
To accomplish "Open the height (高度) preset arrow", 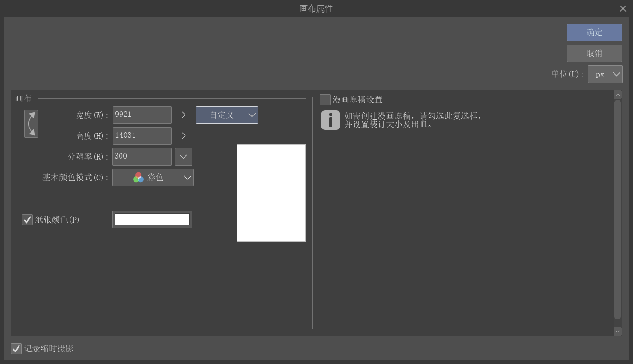I will pos(184,135).
